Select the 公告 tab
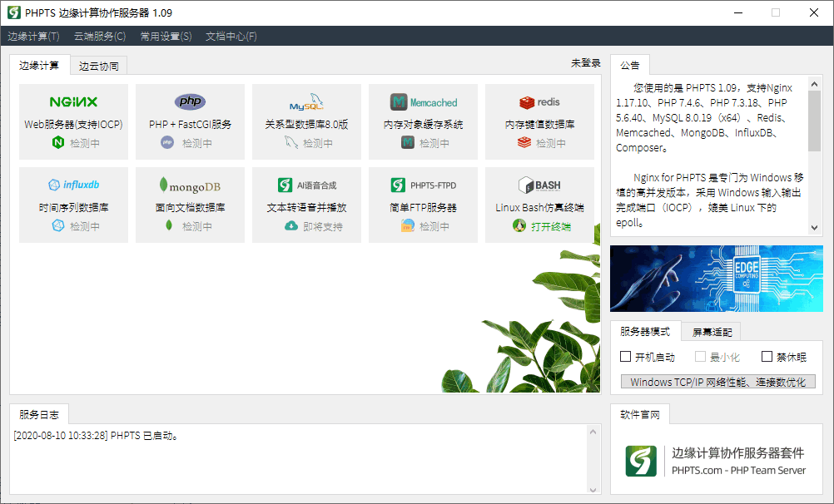Screen dimensions: 834x504 [630, 65]
